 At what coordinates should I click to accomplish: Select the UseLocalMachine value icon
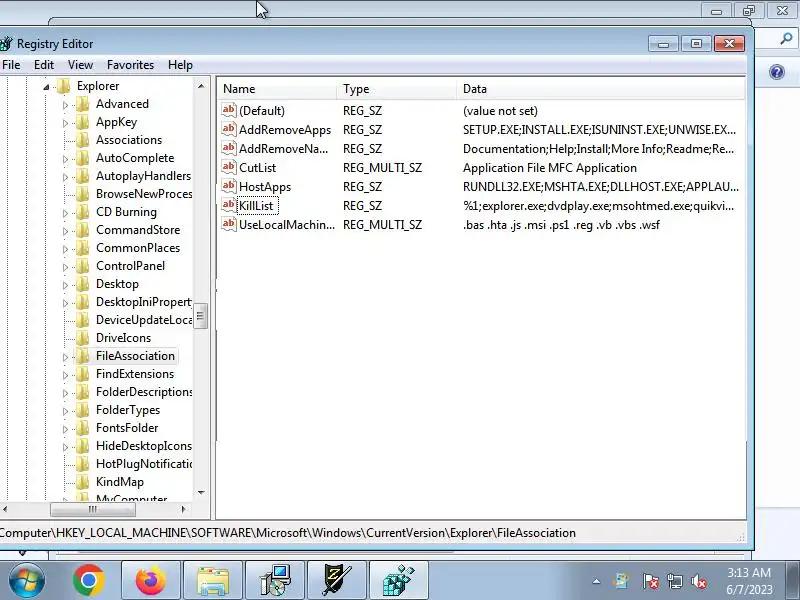click(x=229, y=224)
